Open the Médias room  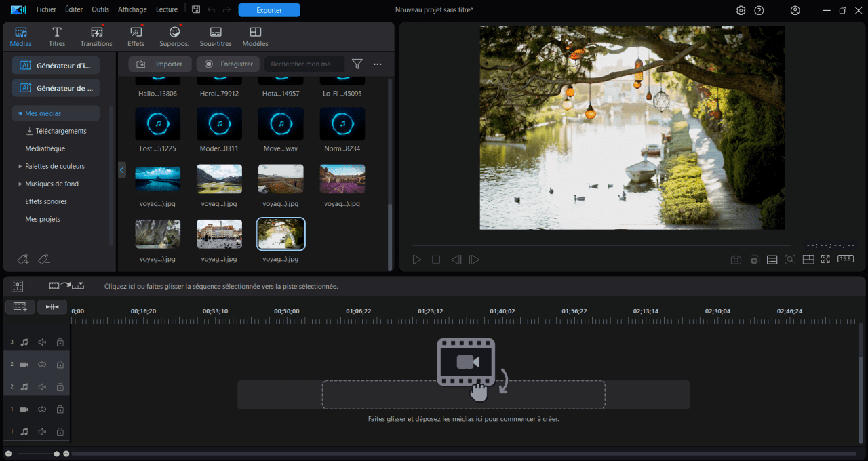coord(21,37)
